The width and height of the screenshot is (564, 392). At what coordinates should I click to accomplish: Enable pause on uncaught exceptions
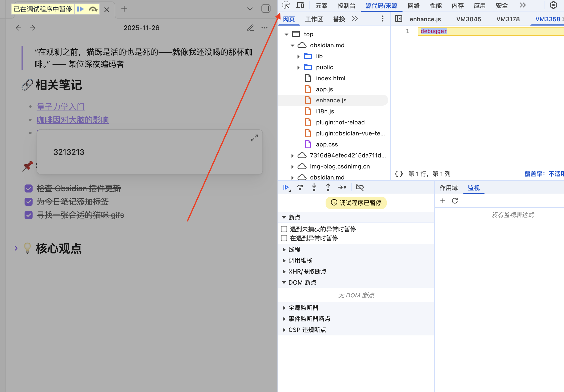pyautogui.click(x=284, y=229)
